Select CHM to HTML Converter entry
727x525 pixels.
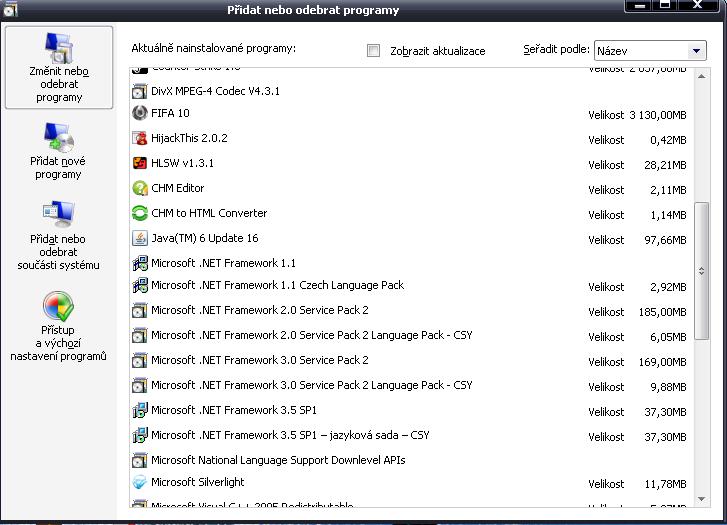point(409,213)
